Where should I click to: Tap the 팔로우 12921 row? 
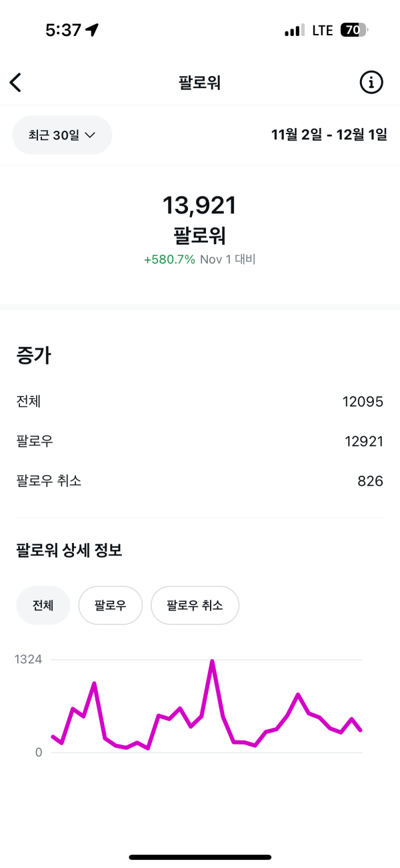tap(199, 441)
